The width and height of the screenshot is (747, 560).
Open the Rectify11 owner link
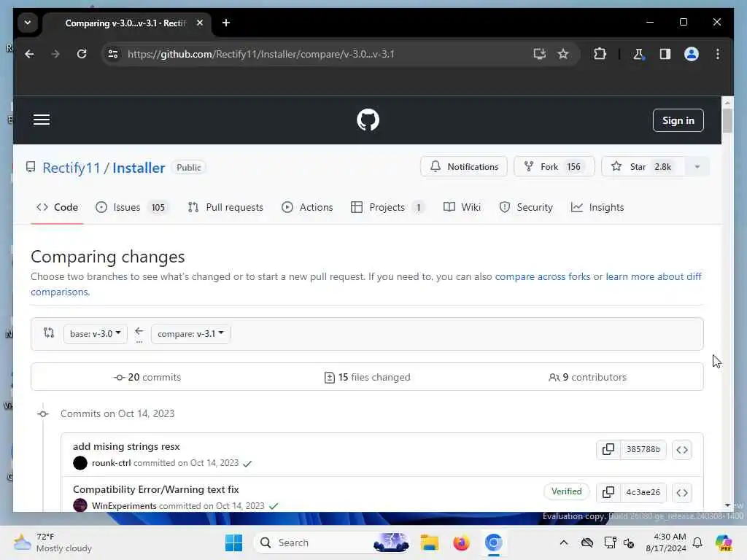71,168
